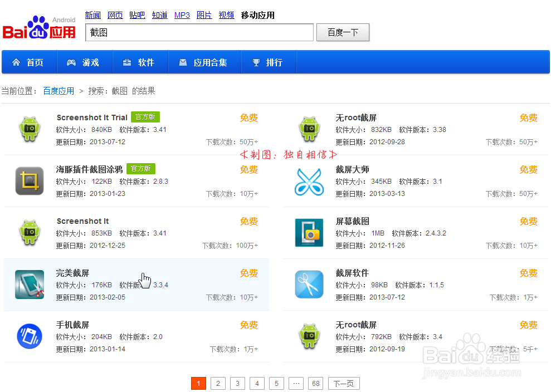Click the 无root截屏 android robot icon
Screen dimensions: 551x392
309,129
